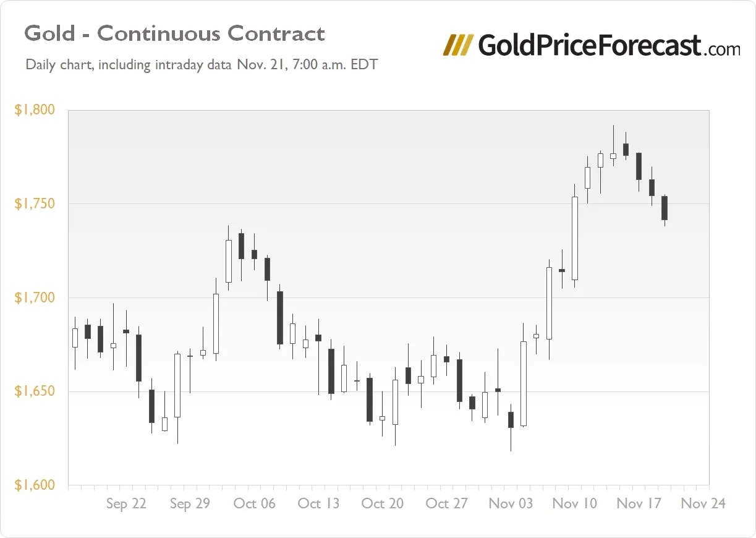Select the Sep 29 date marker
The width and height of the screenshot is (756, 538).
coord(190,504)
